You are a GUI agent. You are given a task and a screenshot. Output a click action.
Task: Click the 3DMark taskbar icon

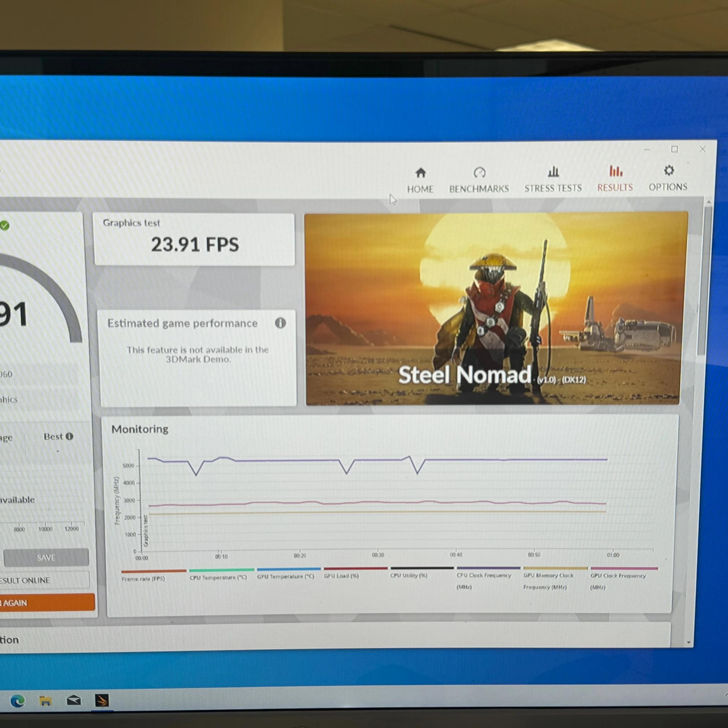tap(102, 700)
